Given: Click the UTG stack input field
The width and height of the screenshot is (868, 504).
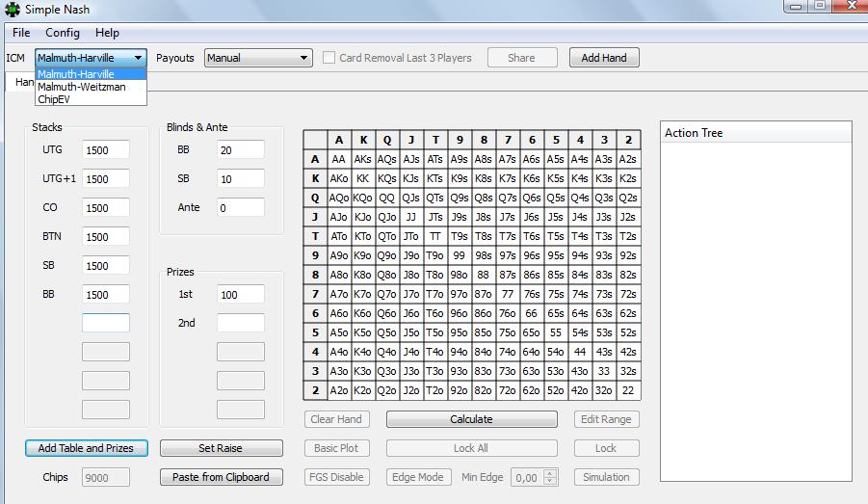Looking at the screenshot, I should 105,150.
